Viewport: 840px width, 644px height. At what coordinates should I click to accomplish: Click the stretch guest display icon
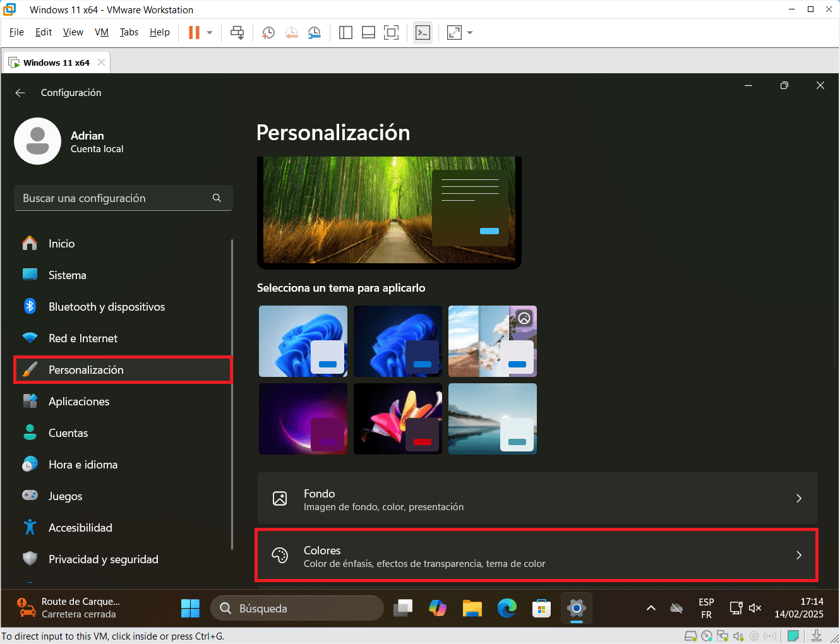454,32
